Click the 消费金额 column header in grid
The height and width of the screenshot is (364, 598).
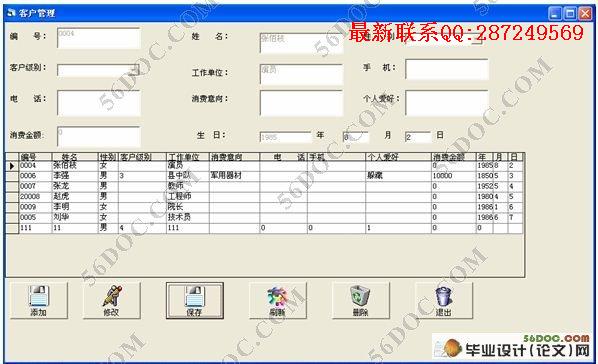[453, 157]
